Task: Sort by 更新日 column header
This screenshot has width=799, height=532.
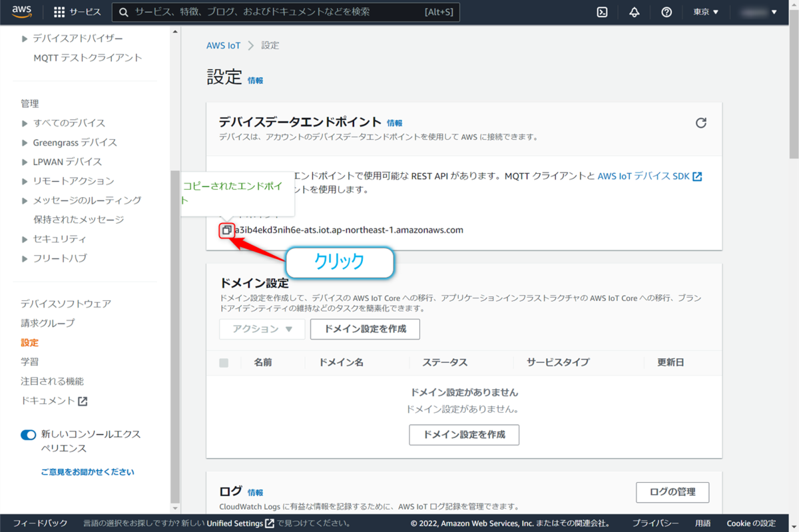Action: [670, 363]
